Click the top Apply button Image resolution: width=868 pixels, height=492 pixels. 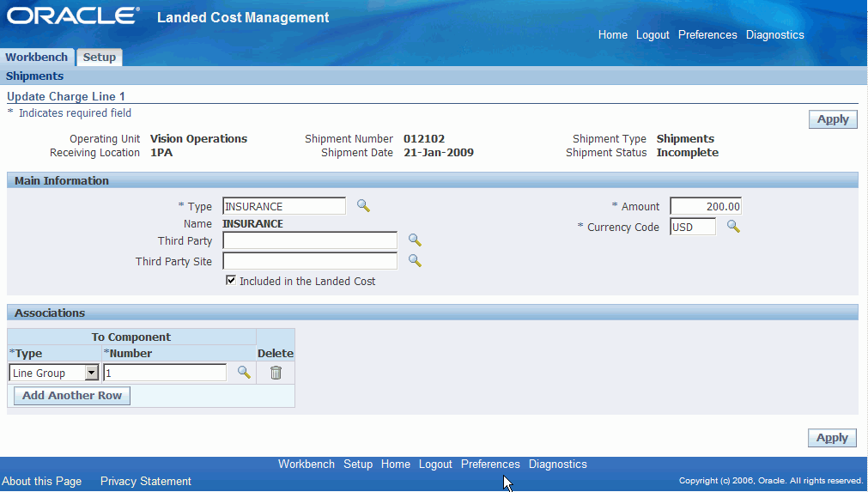pyautogui.click(x=833, y=119)
